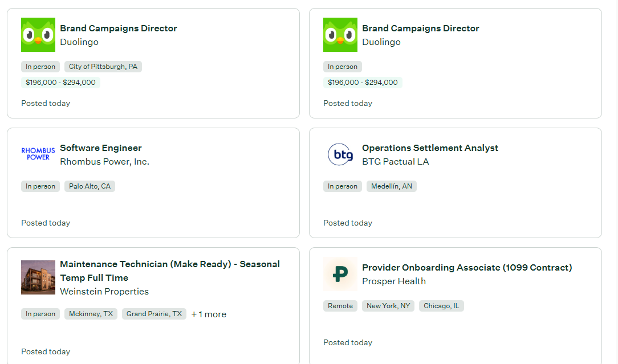618x364 pixels.
Task: Select Weinstein Properties company name
Action: point(104,292)
